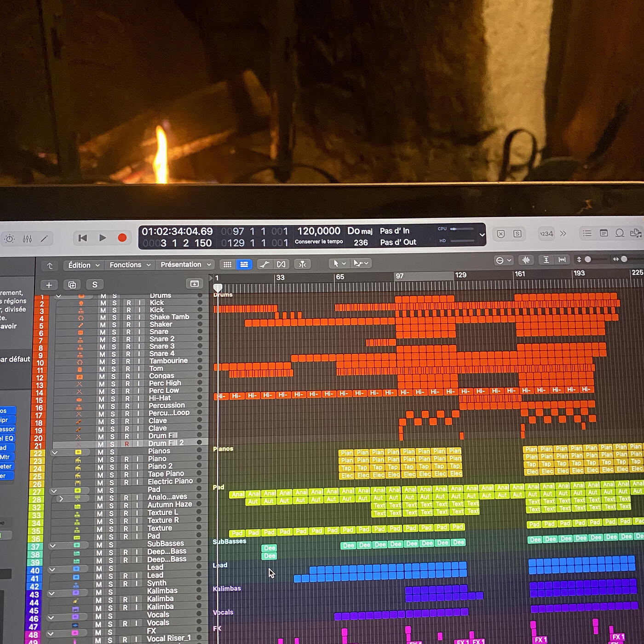This screenshot has width=644, height=644.
Task: Solo the Tape Piano track
Action: pyautogui.click(x=112, y=475)
